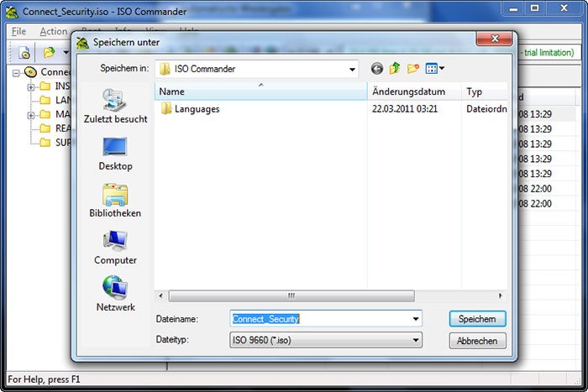
Task: Open the view menu icon in dialog
Action: [x=434, y=69]
